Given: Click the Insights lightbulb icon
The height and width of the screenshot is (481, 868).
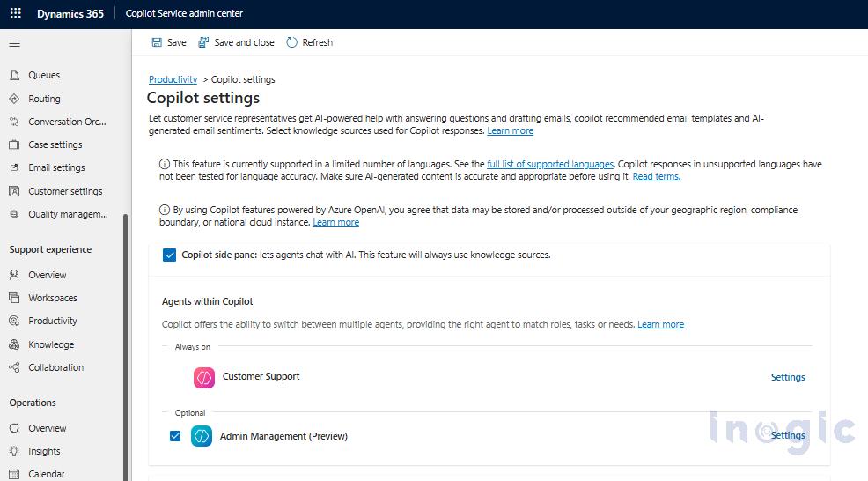Looking at the screenshot, I should tap(14, 451).
